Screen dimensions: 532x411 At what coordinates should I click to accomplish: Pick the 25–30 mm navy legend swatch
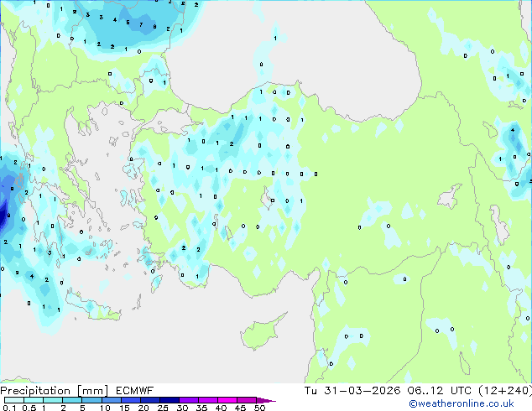170,400
